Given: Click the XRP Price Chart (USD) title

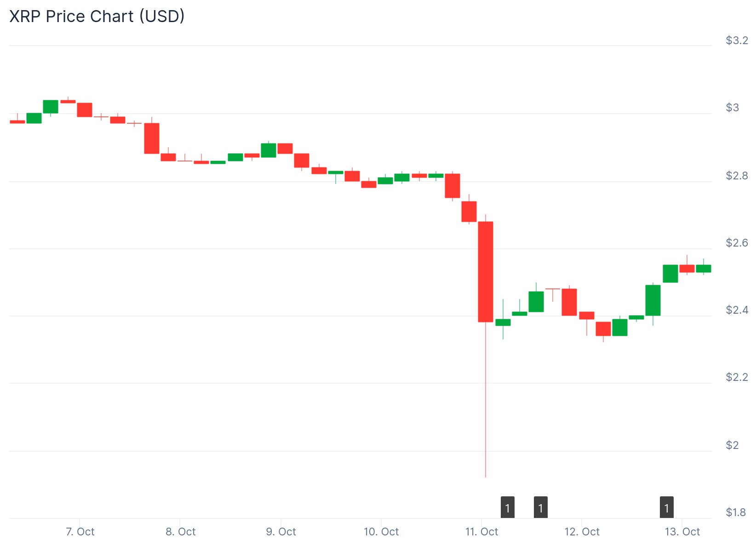Looking at the screenshot, I should 97,16.
